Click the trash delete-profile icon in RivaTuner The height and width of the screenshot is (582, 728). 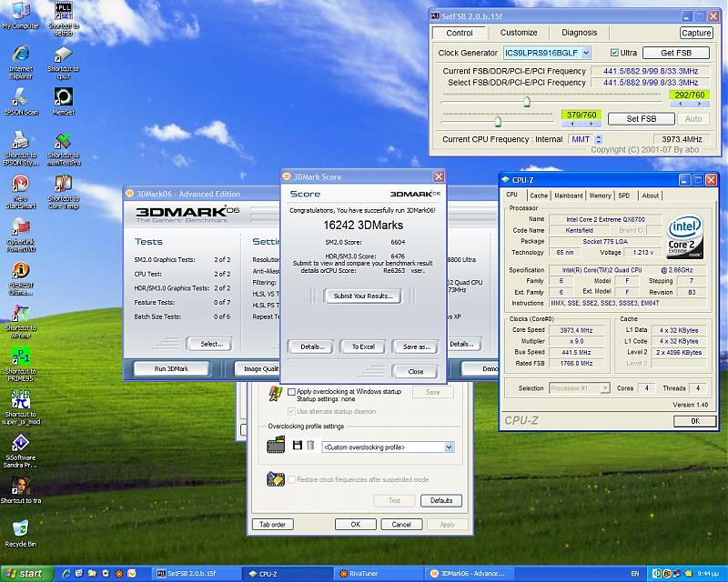pyautogui.click(x=310, y=446)
